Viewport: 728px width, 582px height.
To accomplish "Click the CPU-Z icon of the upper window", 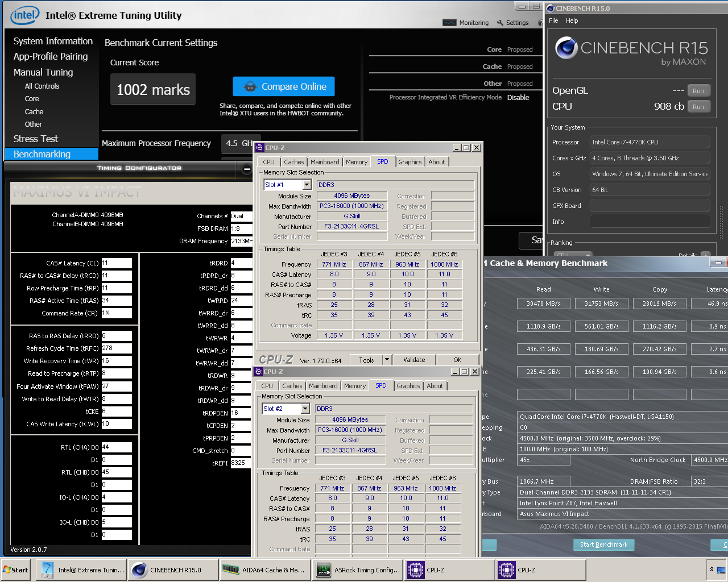I will pyautogui.click(x=260, y=148).
